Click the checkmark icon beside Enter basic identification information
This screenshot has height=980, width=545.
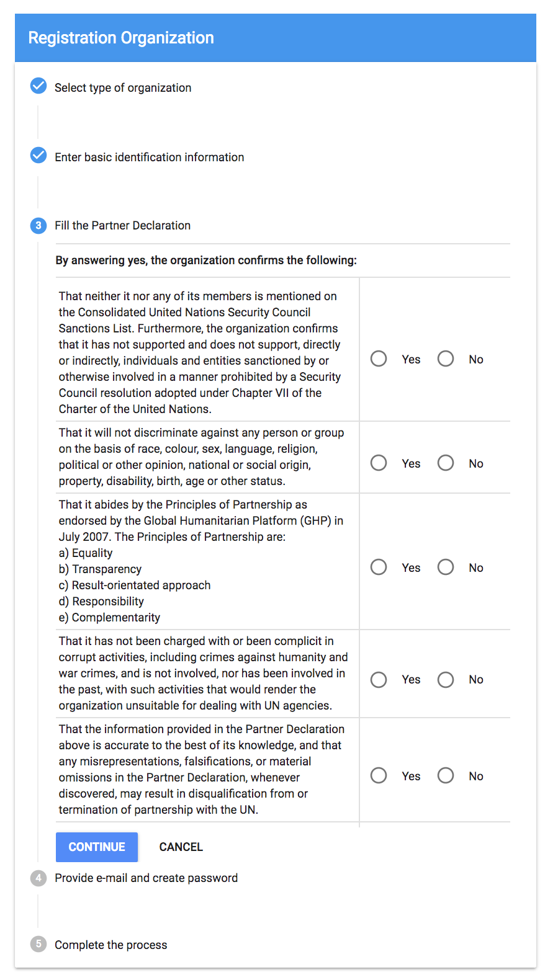click(38, 155)
